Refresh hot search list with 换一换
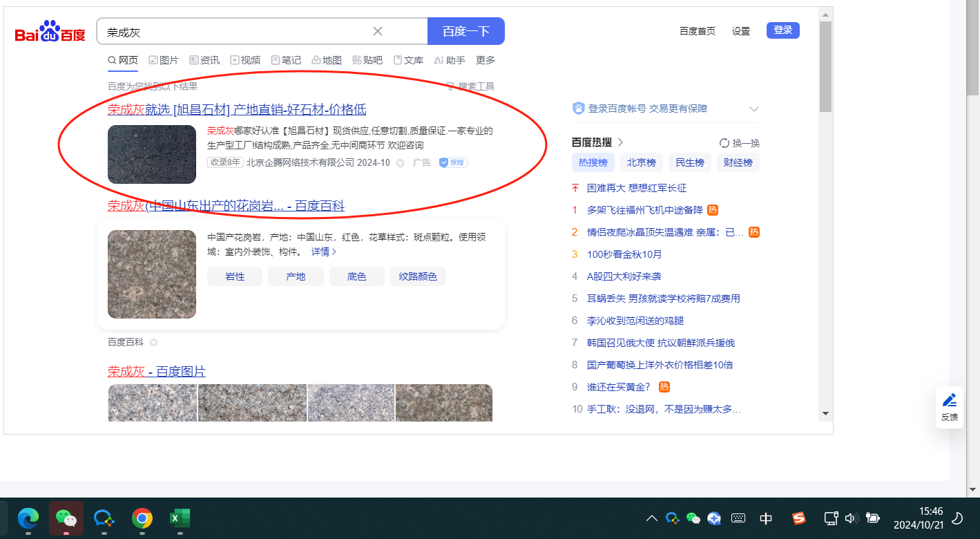Viewport: 980px width, 539px height. 739,143
